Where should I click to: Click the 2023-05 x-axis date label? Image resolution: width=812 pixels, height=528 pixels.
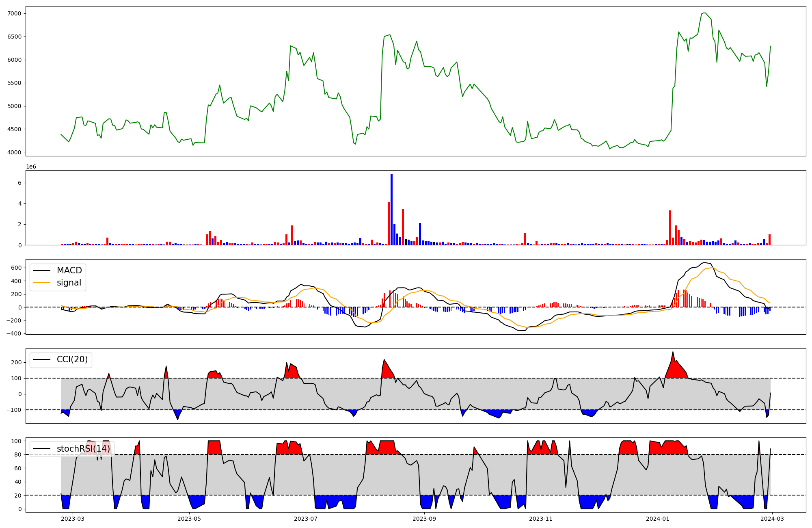(x=189, y=519)
